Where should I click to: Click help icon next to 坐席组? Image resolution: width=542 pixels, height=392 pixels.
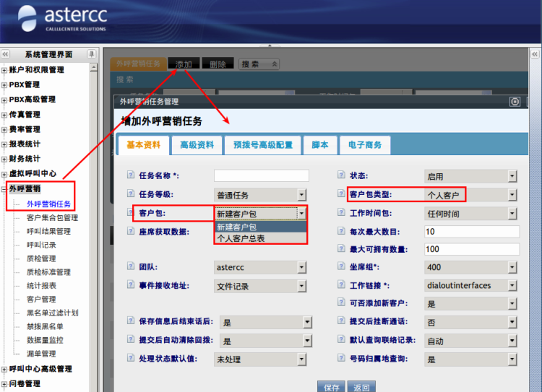click(343, 267)
